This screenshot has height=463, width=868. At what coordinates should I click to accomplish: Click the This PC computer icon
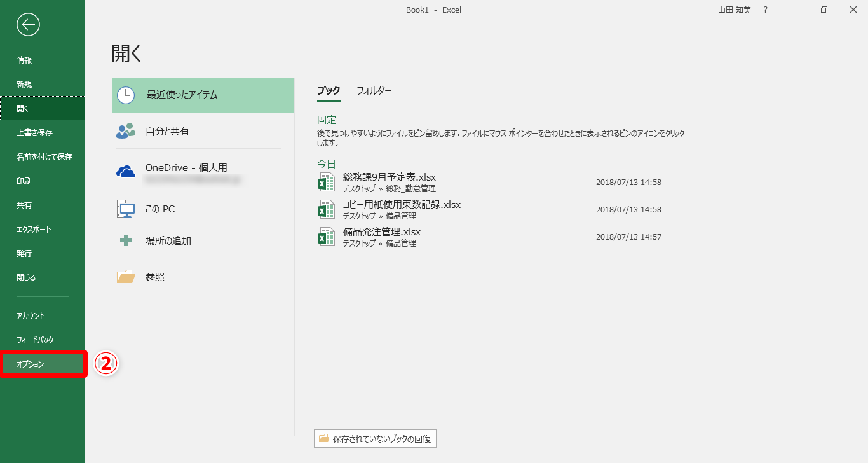pyautogui.click(x=126, y=209)
